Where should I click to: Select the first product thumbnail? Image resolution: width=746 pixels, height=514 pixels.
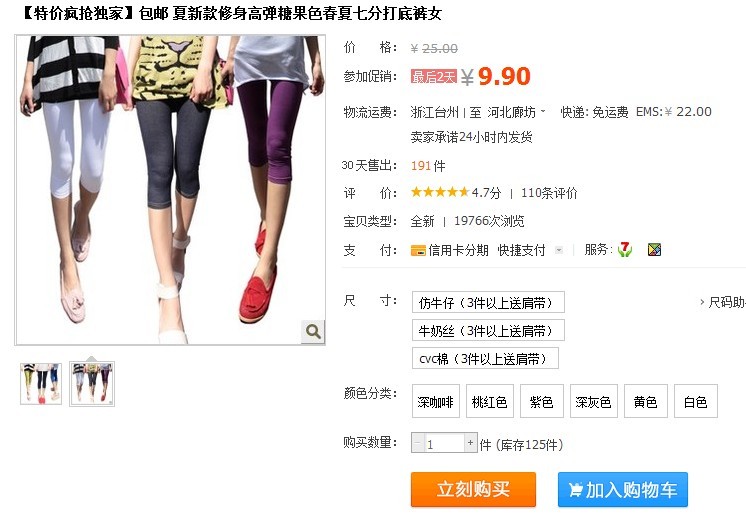41,384
